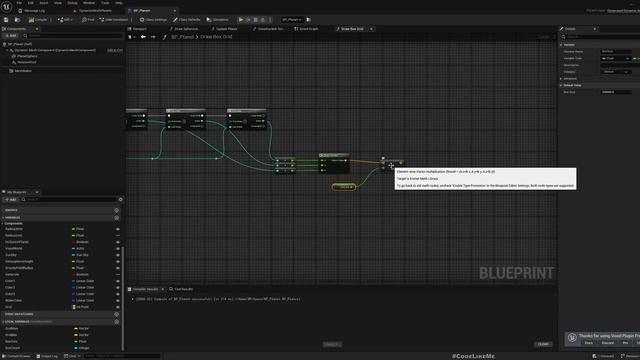Toggle visibility eye of Color2 variable
This screenshot has height=360, width=640.
click(x=118, y=288)
